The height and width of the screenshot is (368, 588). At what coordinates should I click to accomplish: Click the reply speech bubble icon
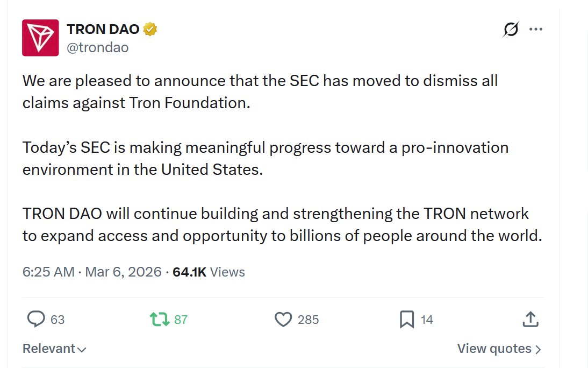click(x=35, y=320)
